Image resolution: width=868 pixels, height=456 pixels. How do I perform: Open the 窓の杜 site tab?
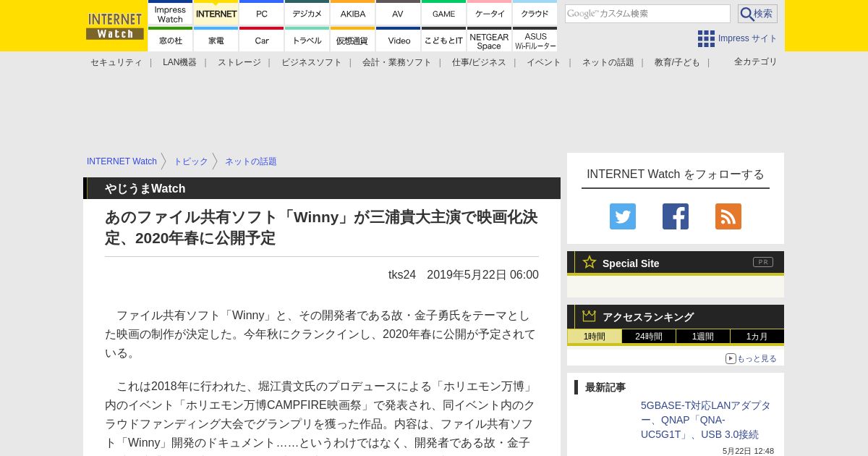pos(170,40)
